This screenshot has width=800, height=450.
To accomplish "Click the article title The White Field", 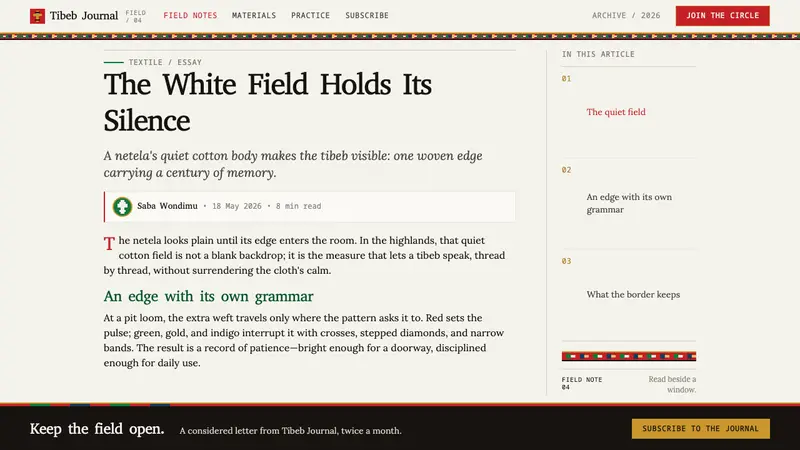I will pyautogui.click(x=267, y=103).
